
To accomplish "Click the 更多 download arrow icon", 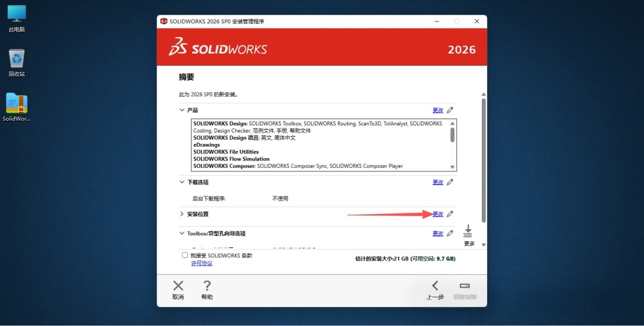I will (x=468, y=232).
